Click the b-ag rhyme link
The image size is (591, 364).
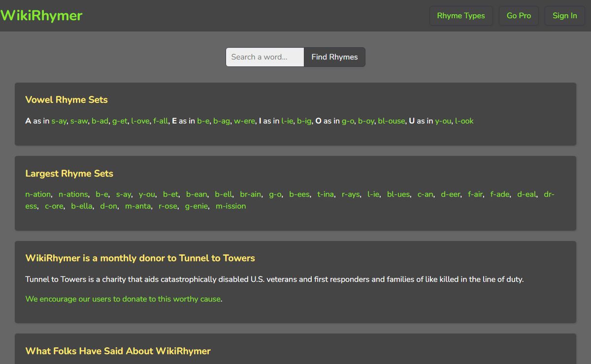222,121
